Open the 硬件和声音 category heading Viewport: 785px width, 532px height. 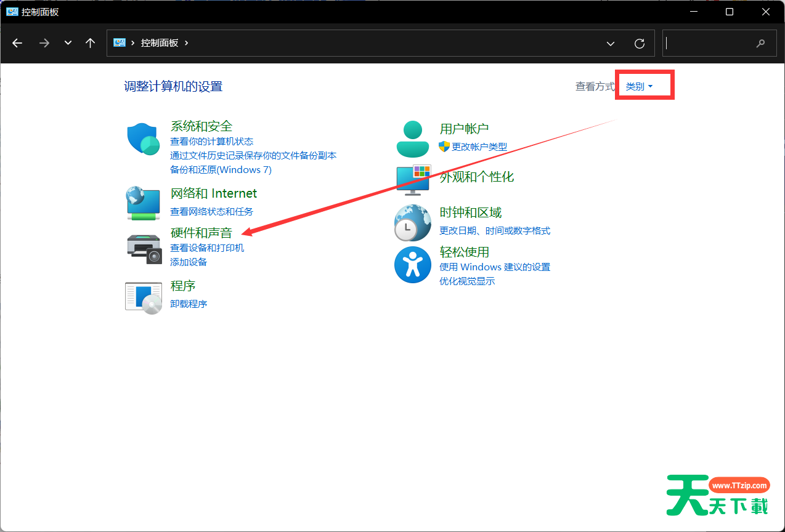(x=201, y=233)
